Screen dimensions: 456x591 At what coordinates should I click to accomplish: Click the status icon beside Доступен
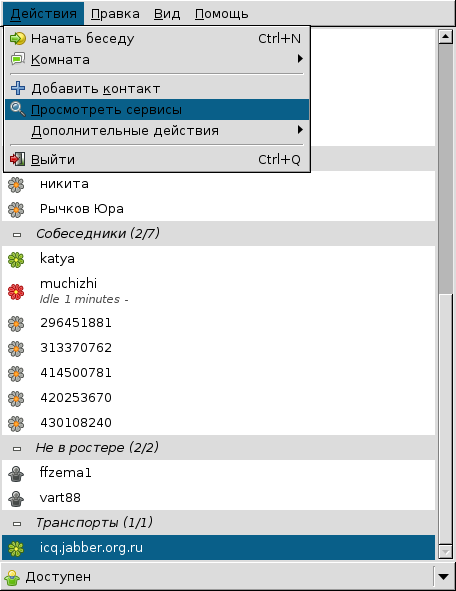pos(12,577)
